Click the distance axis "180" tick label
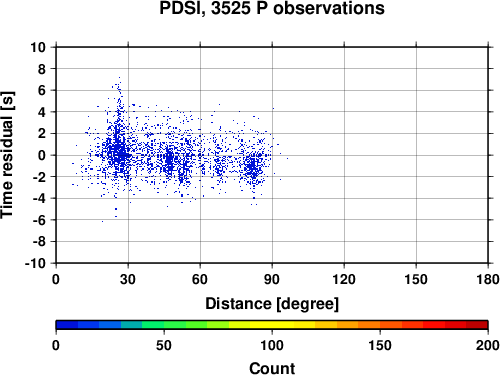The image size is (500, 375). coord(488,279)
